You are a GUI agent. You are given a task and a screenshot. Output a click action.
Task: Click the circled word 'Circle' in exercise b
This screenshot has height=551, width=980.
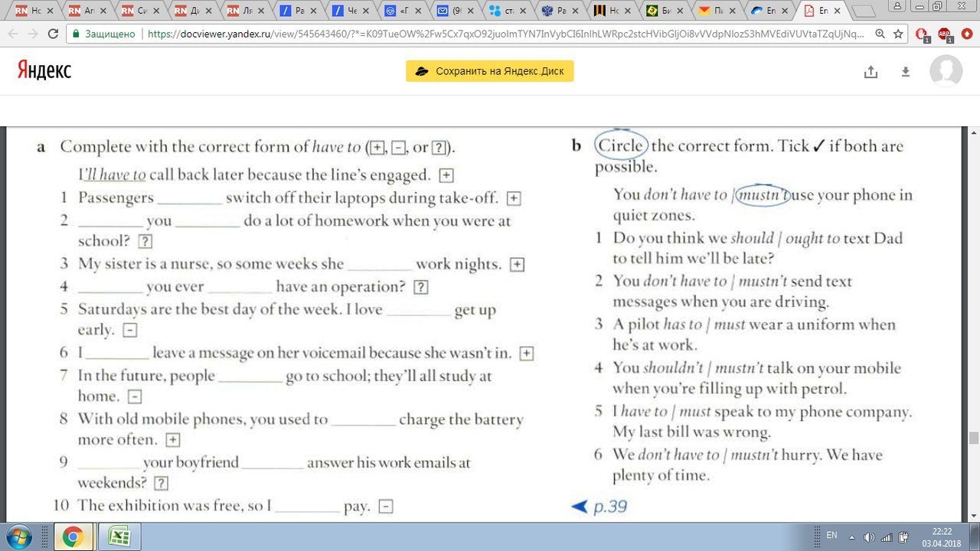pos(621,145)
